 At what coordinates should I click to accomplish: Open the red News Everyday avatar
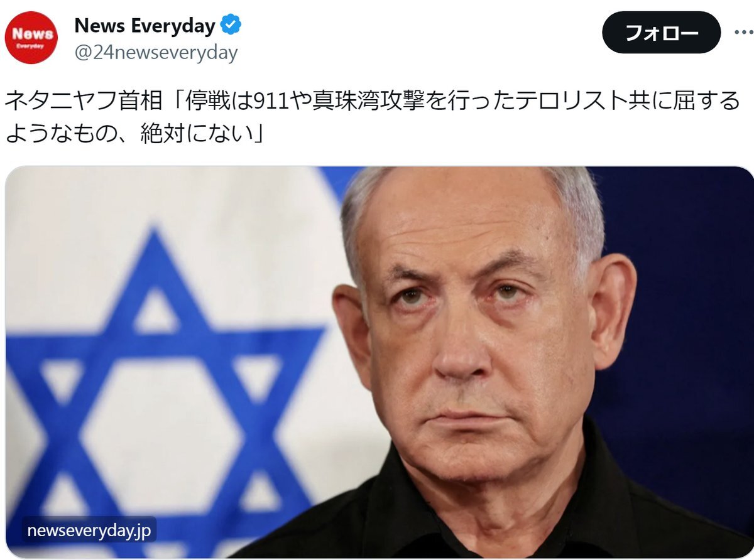31,38
